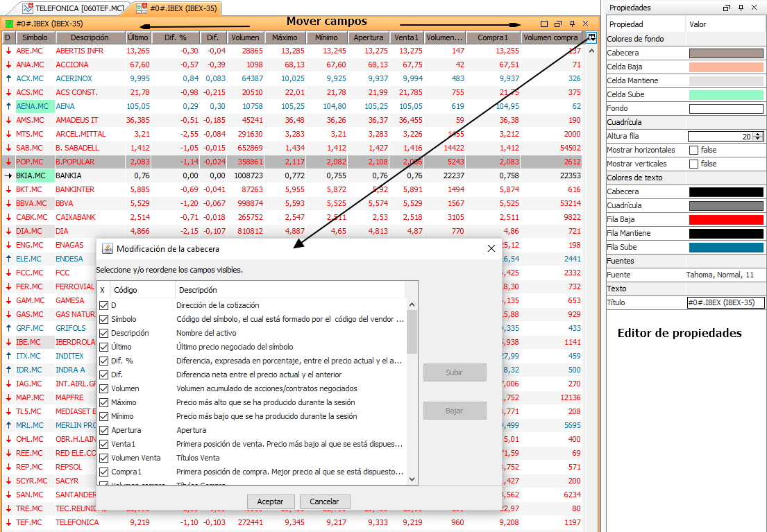Click the dialog field list scroll-down arrow
Screen dimensions: 767x532
412,479
